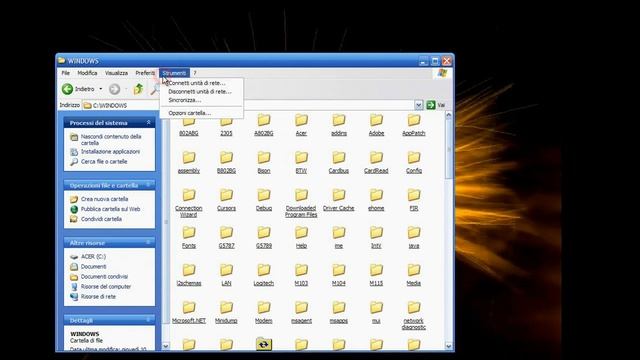The image size is (640, 360).
Task: Select the AppPatch folder icon
Action: coord(414,120)
